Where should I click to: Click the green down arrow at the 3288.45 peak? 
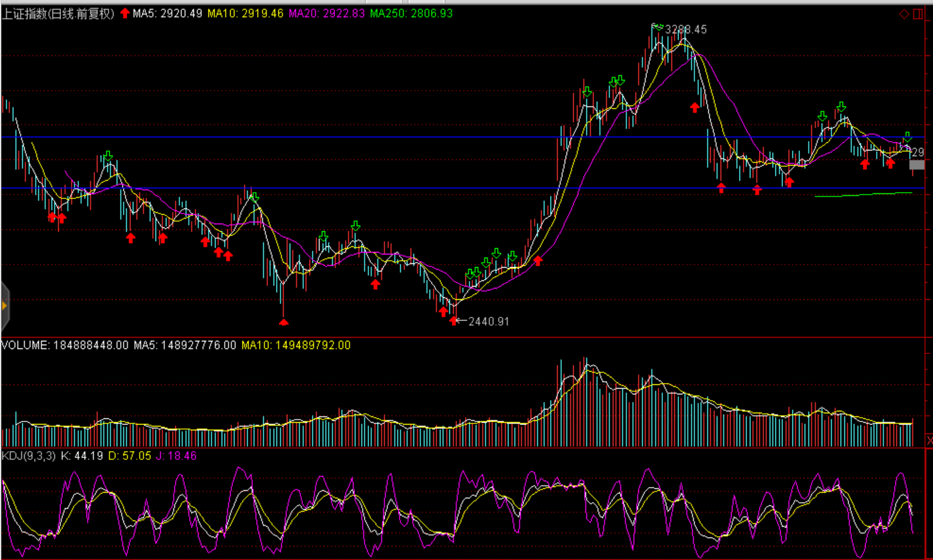(x=658, y=26)
